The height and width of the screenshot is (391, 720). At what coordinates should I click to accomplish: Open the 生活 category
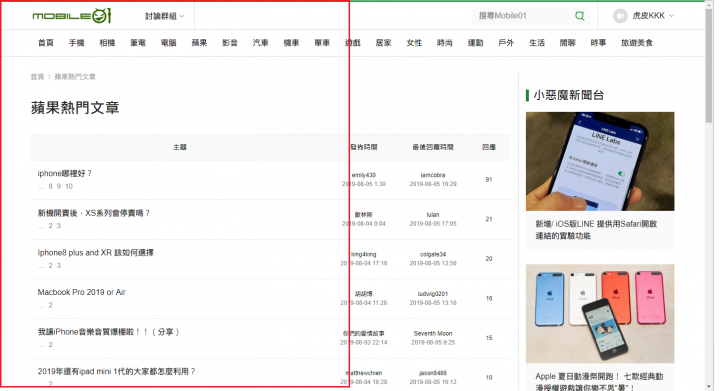tap(537, 43)
